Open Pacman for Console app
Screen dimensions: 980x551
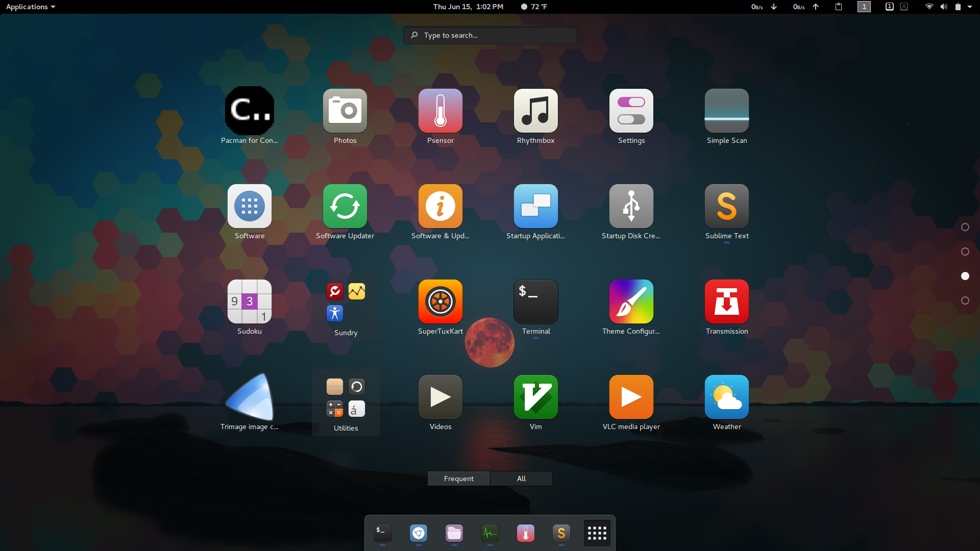click(249, 111)
